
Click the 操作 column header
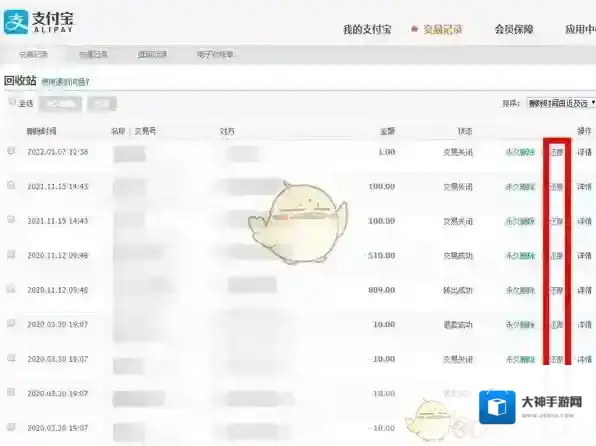tap(584, 131)
